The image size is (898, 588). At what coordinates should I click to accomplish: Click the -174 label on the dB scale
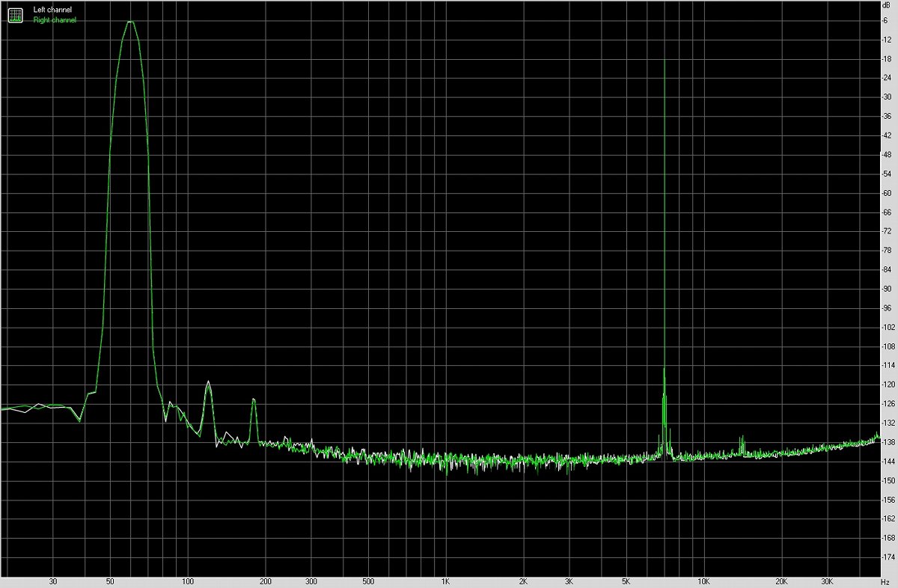click(888, 557)
